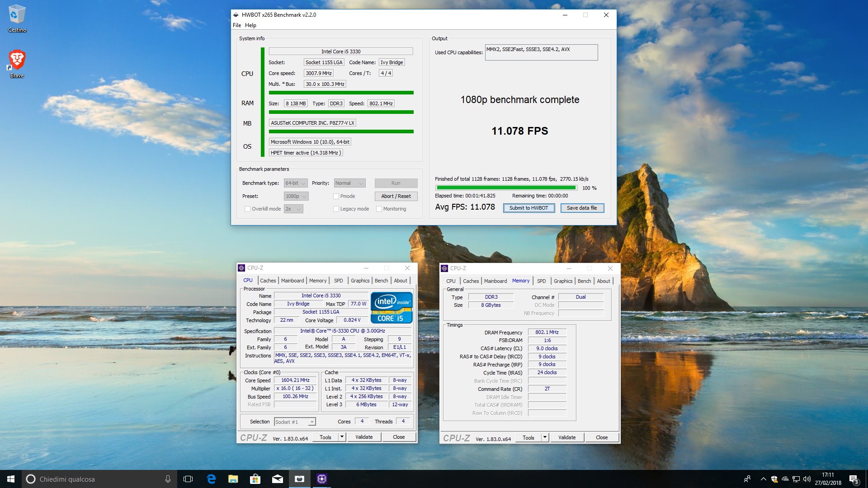Screen dimensions: 868x488
Task: Click the Intel Core i5 logo in CPU-Z
Action: 392,308
